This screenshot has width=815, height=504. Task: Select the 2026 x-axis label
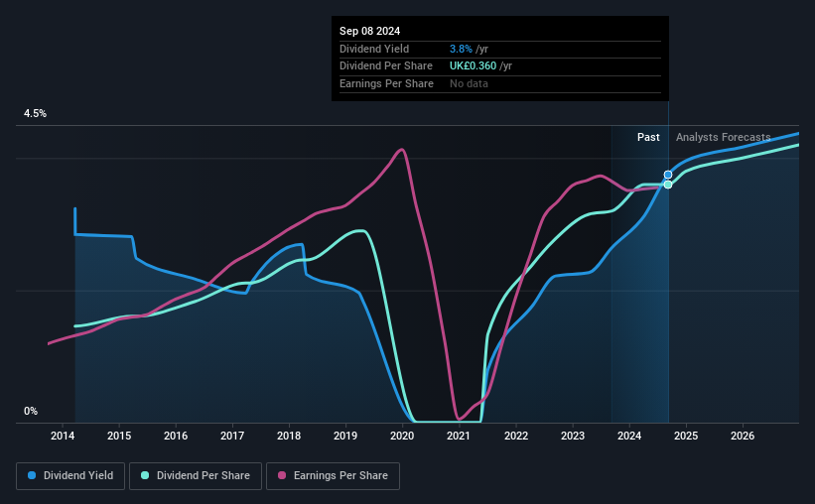743,436
